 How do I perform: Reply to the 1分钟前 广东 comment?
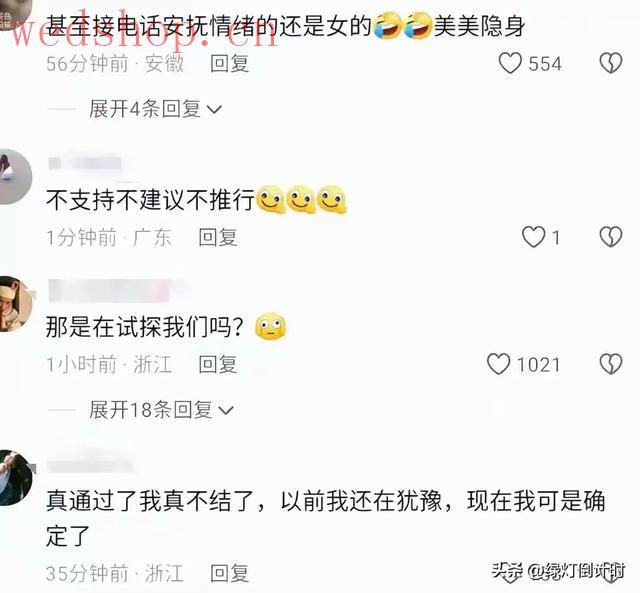(218, 238)
